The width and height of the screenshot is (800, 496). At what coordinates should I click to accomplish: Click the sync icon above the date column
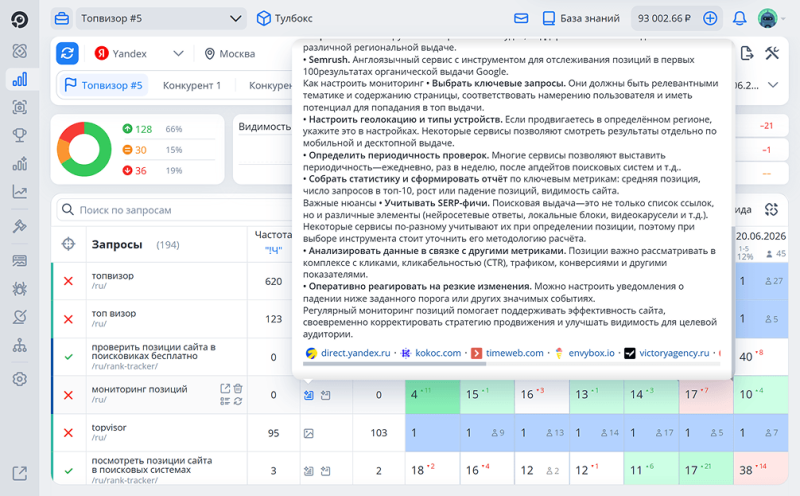(771, 209)
